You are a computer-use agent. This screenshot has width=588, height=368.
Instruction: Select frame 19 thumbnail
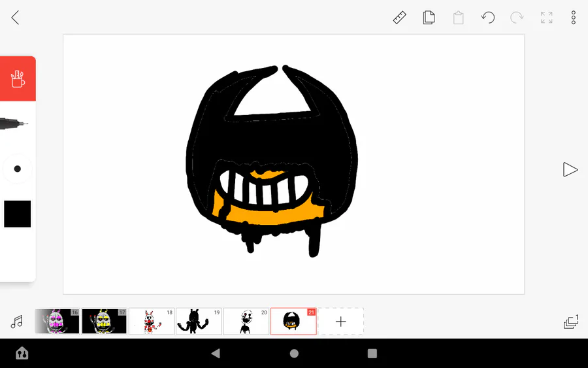(x=199, y=322)
